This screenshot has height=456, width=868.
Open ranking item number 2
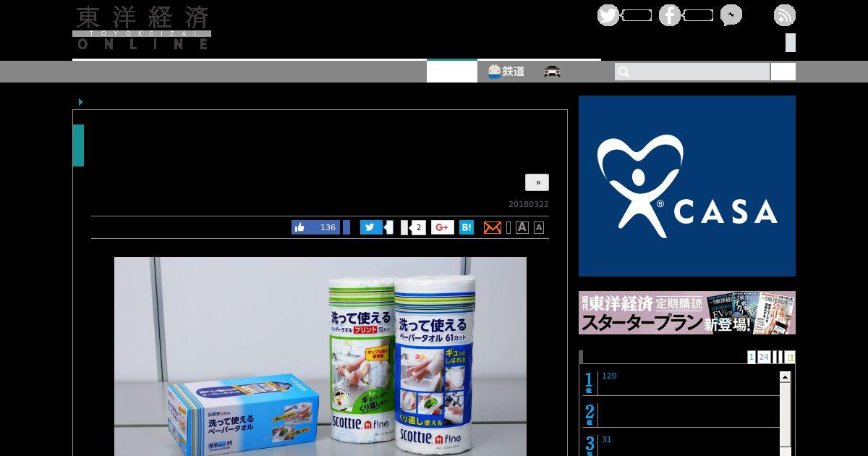pos(681,414)
